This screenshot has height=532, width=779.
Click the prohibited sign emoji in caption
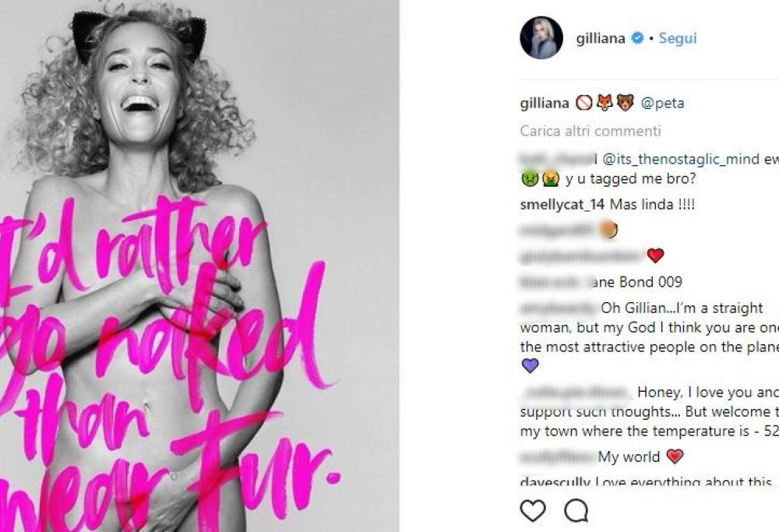click(584, 103)
